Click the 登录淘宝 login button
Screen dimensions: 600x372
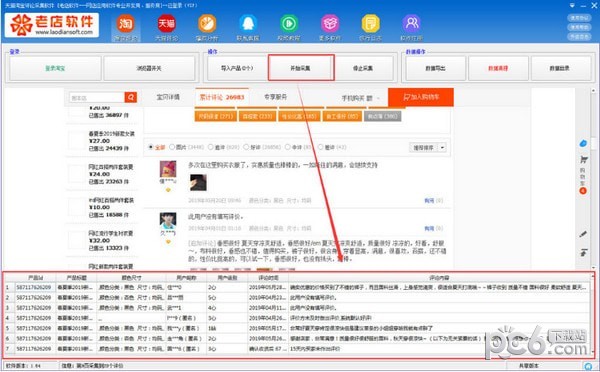(55, 69)
